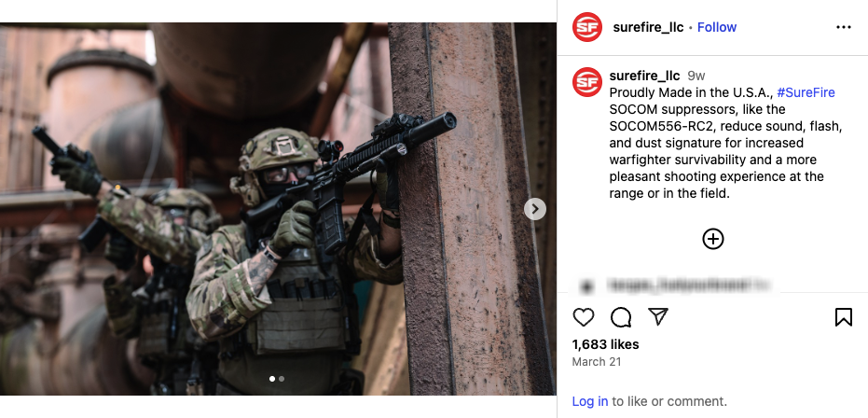
Task: Open the March 21 post date
Action: tap(597, 362)
